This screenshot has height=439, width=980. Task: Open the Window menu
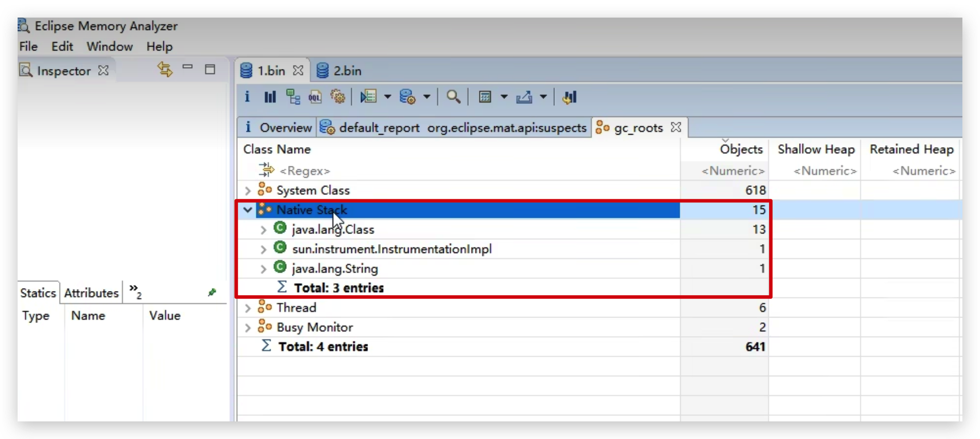coord(109,46)
